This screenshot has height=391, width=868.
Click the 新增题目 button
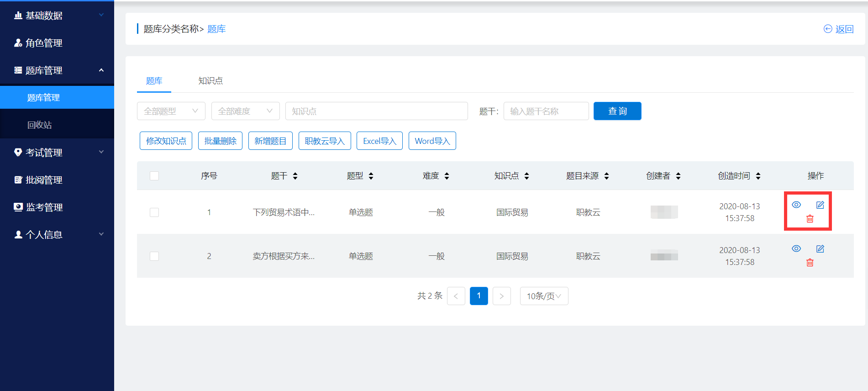[270, 141]
